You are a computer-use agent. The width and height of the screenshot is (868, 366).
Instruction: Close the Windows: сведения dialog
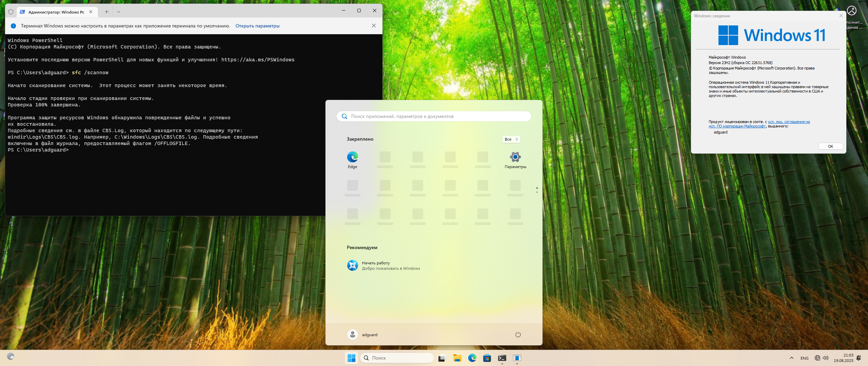point(841,16)
